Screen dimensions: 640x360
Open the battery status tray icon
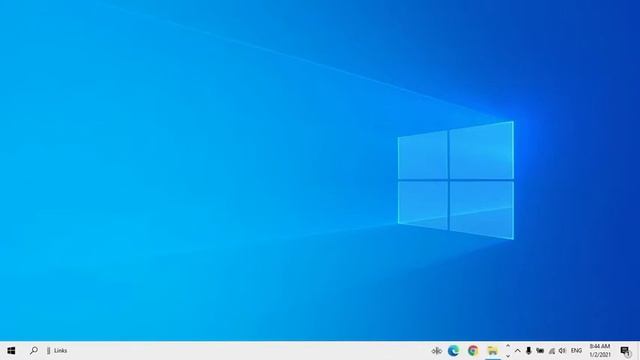(540, 351)
